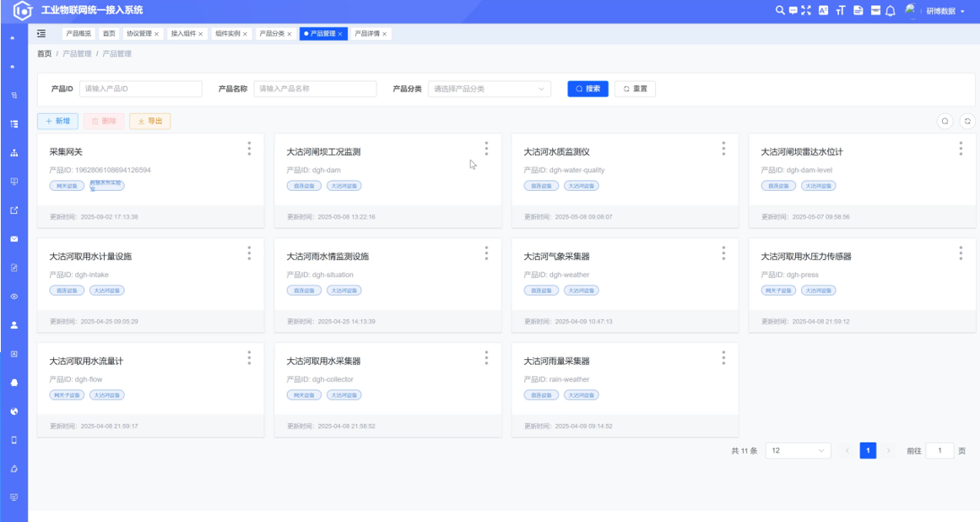
Task: Click the 新增 button
Action: pos(57,122)
